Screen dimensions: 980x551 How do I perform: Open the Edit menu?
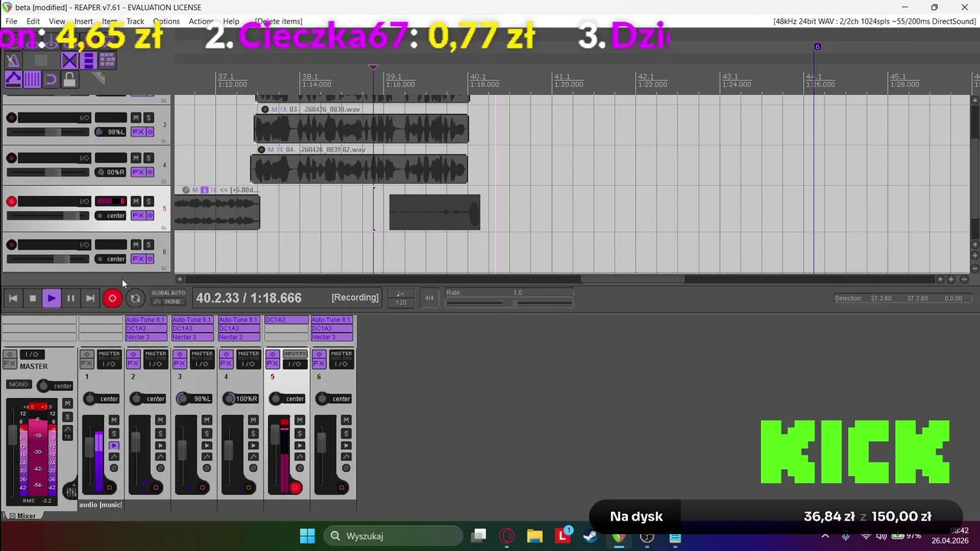(33, 21)
